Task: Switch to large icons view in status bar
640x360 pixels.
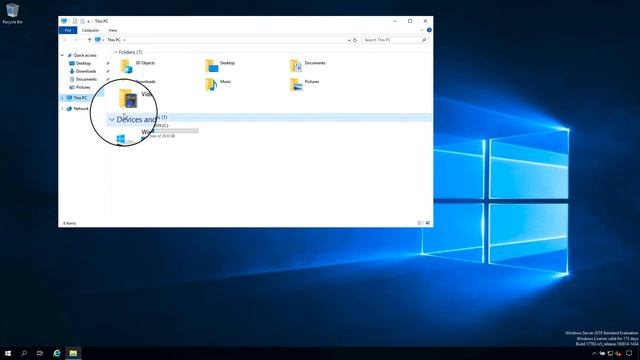Action: 428,223
